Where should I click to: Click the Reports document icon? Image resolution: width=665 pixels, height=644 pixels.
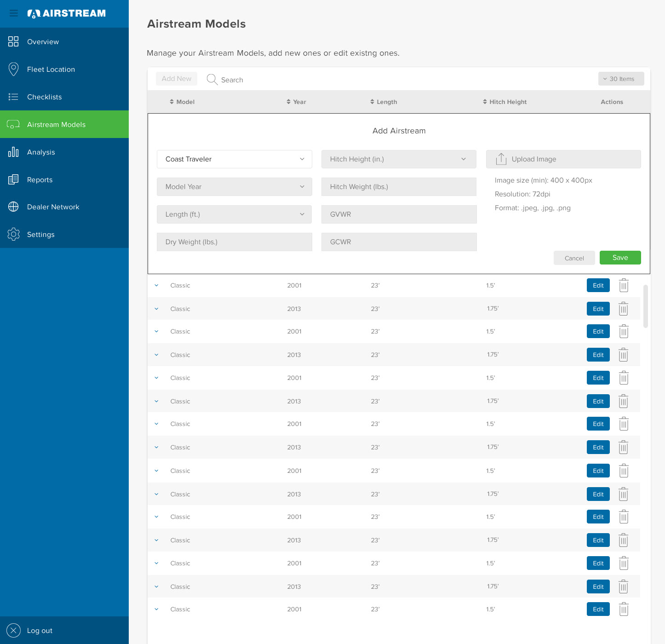pyautogui.click(x=13, y=179)
